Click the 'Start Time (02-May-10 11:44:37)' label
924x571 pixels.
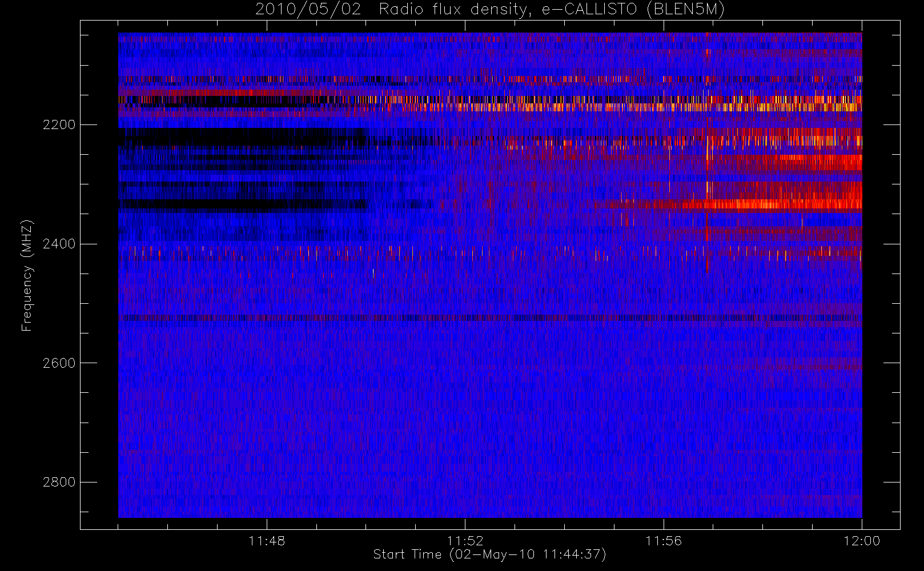point(489,554)
